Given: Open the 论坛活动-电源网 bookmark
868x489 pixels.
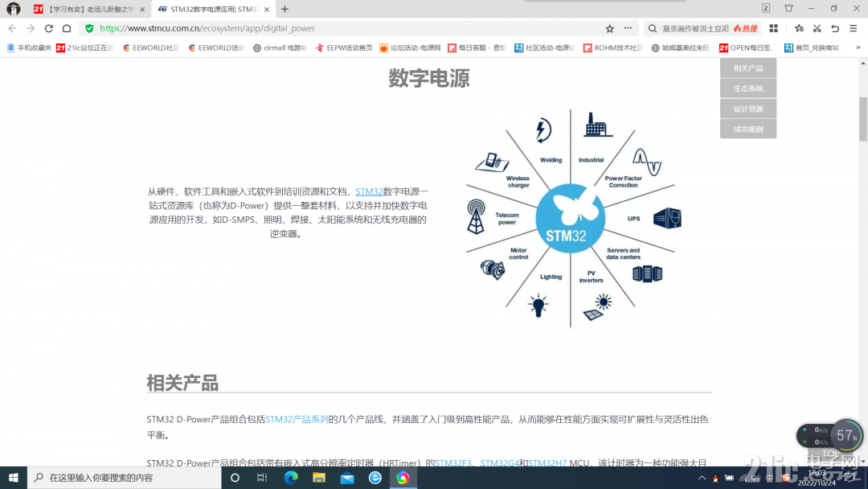Looking at the screenshot, I should [x=410, y=48].
